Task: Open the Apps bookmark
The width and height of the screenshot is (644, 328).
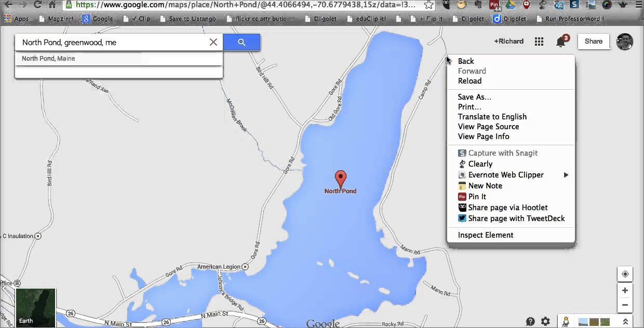Action: pyautogui.click(x=17, y=19)
